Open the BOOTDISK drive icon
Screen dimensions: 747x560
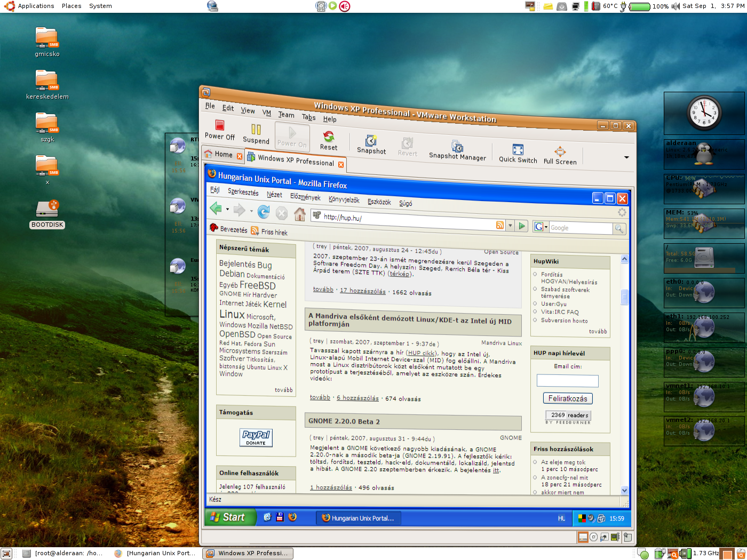(47, 214)
